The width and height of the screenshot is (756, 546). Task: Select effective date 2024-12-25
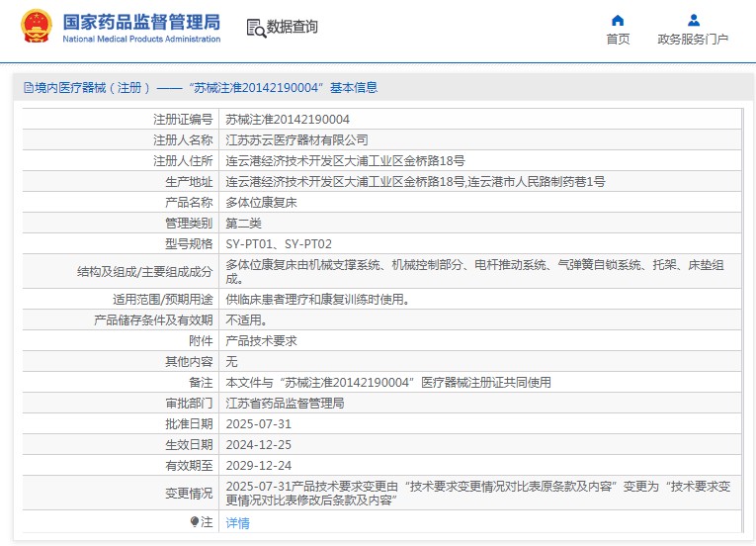point(259,445)
